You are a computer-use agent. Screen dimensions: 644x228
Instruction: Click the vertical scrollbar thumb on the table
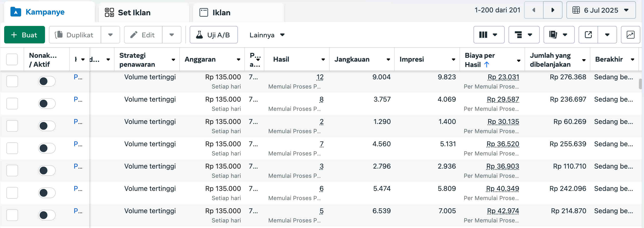click(x=640, y=84)
